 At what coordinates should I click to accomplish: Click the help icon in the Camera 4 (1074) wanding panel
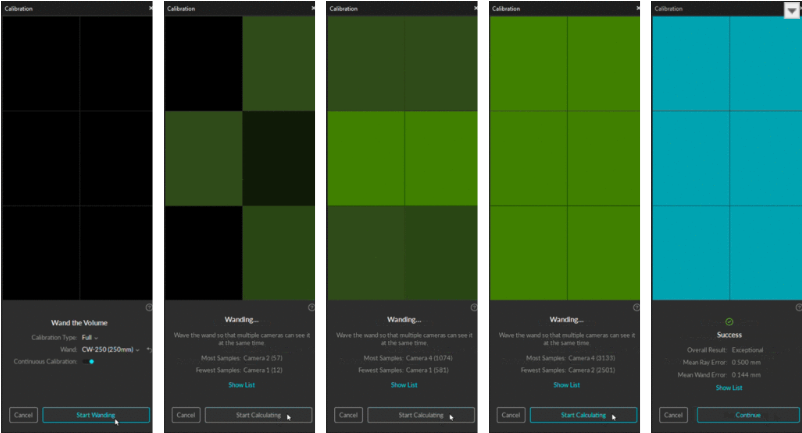click(474, 307)
